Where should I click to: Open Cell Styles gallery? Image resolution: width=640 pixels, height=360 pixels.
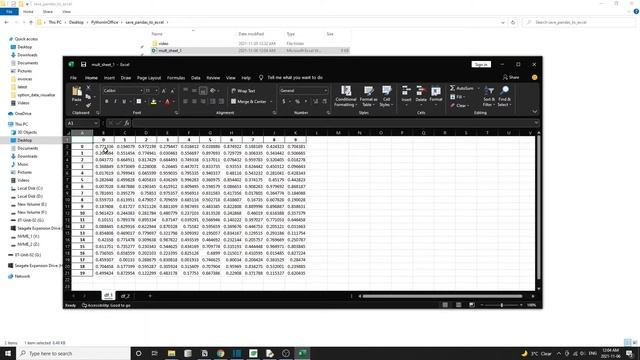coord(386,96)
